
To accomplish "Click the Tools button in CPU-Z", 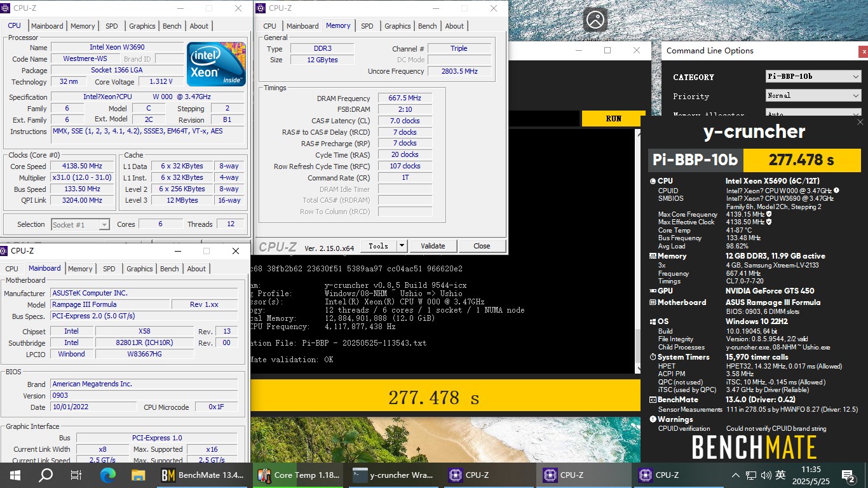I will tap(378, 246).
